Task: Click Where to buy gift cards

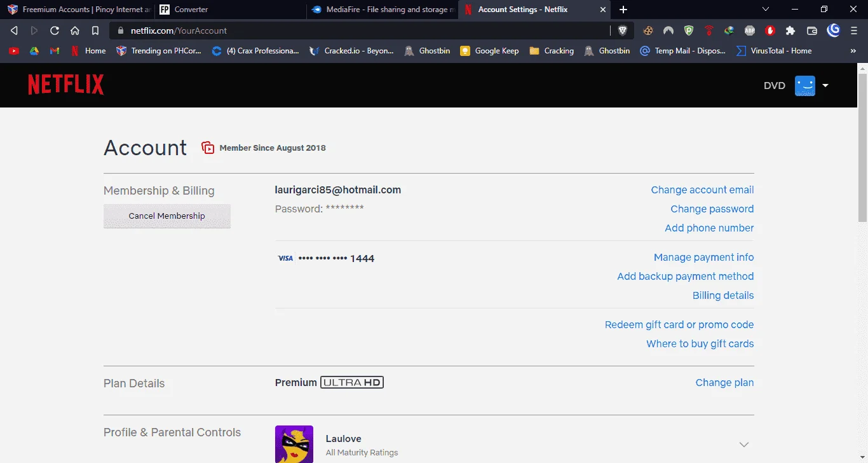Action: [x=700, y=343]
